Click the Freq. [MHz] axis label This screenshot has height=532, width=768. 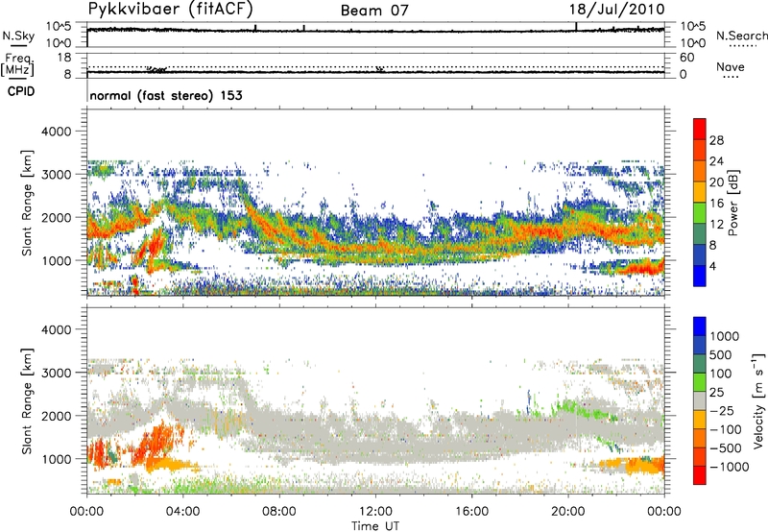click(18, 65)
